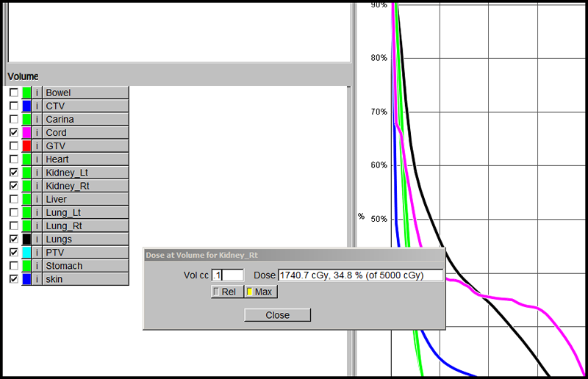Check the GTV checkbox
Viewport: 588px width, 379px height.
click(14, 146)
